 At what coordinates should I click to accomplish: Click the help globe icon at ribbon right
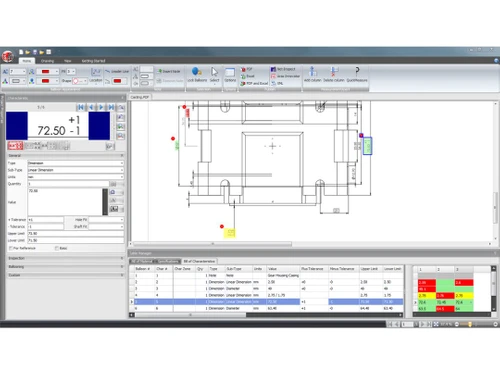click(496, 61)
